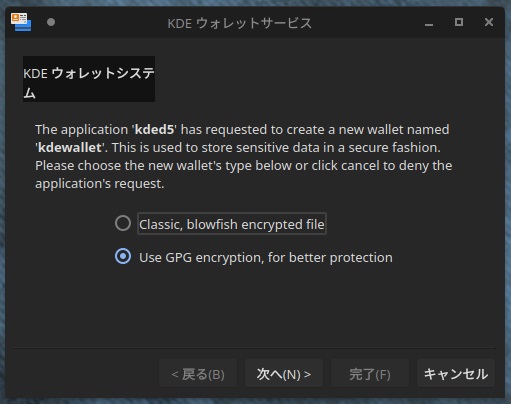The width and height of the screenshot is (511, 404).
Task: Close the wallet dialog with the X icon
Action: pos(489,22)
